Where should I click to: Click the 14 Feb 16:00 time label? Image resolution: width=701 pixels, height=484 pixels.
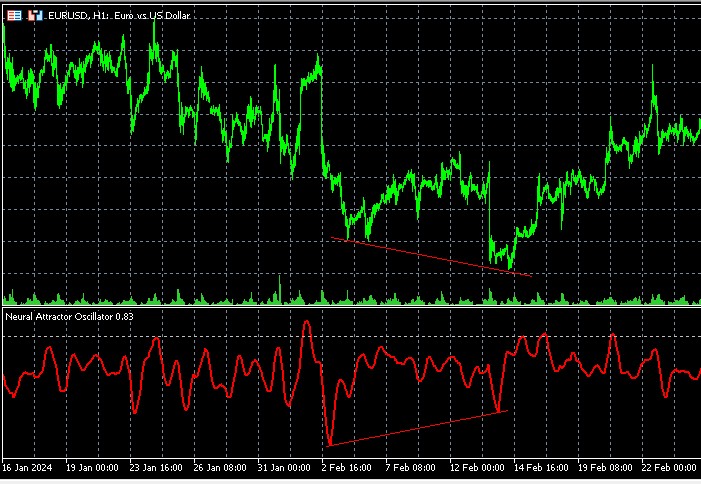click(541, 468)
